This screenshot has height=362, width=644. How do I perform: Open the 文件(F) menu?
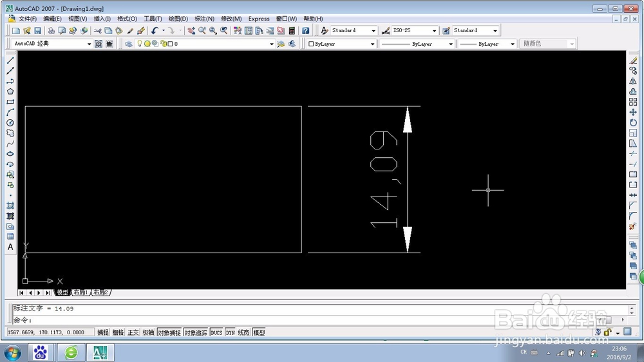(x=28, y=19)
